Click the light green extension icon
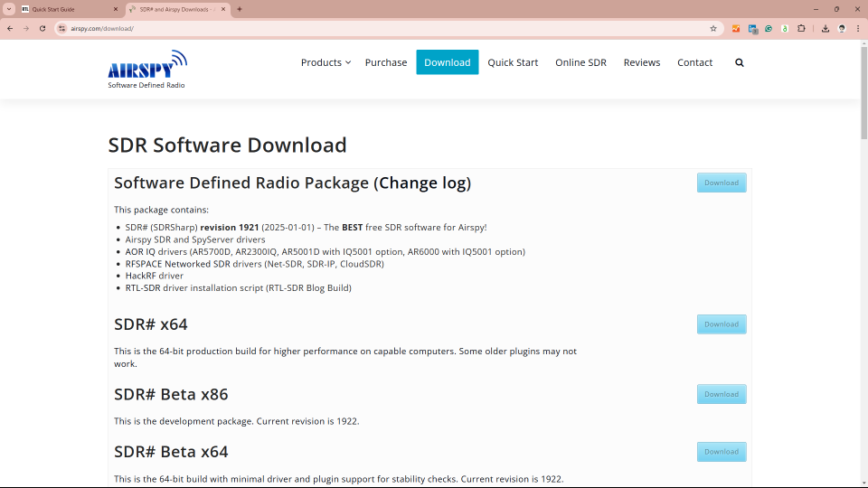This screenshot has width=868, height=488. tap(785, 28)
